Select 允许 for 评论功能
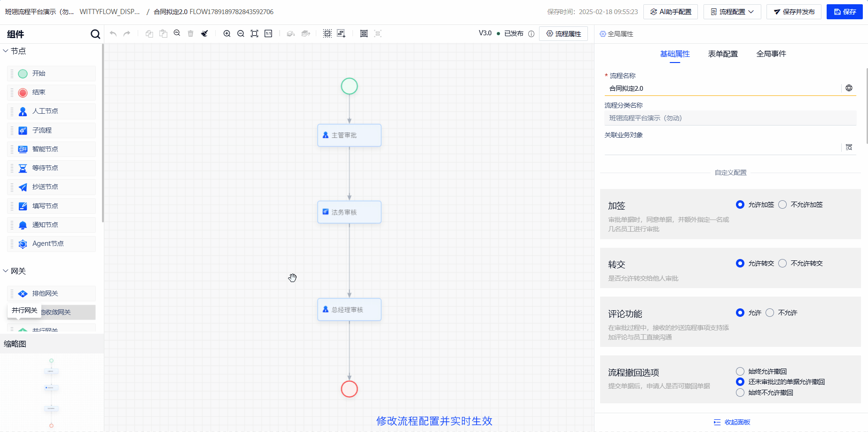The image size is (868, 432). [x=740, y=313]
